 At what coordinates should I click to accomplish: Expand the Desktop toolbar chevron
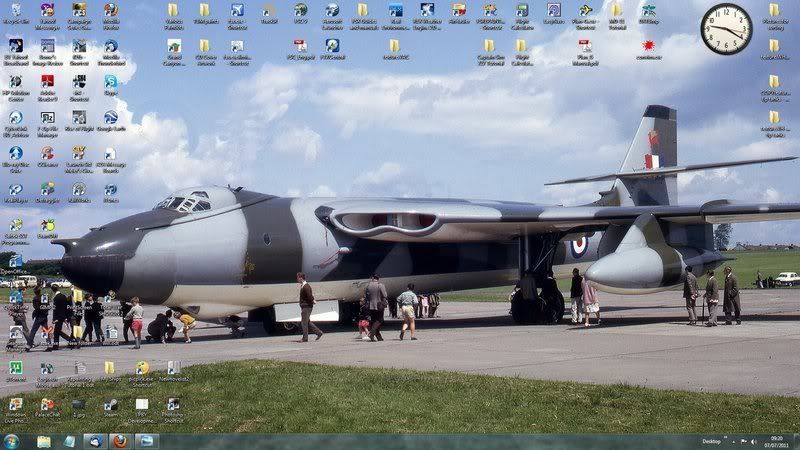click(x=724, y=439)
